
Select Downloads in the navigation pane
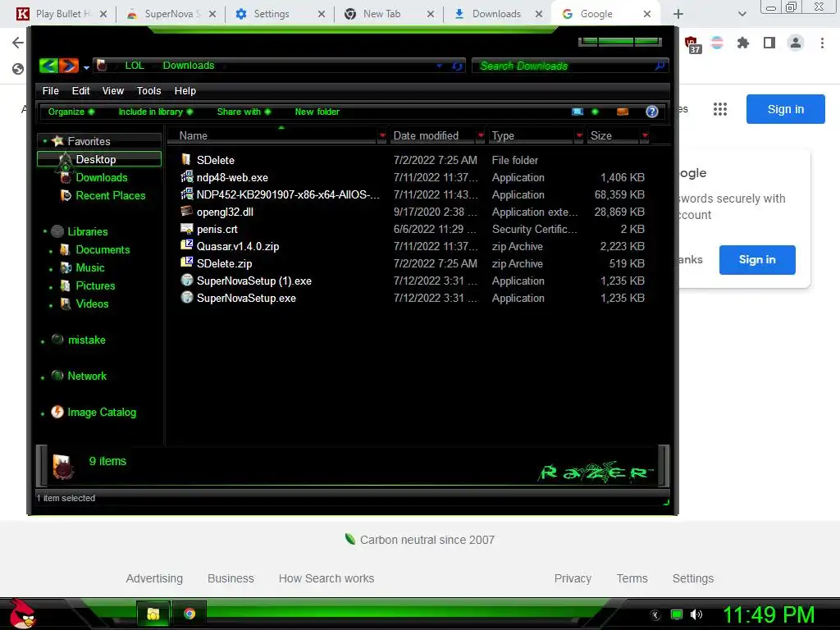pyautogui.click(x=102, y=177)
